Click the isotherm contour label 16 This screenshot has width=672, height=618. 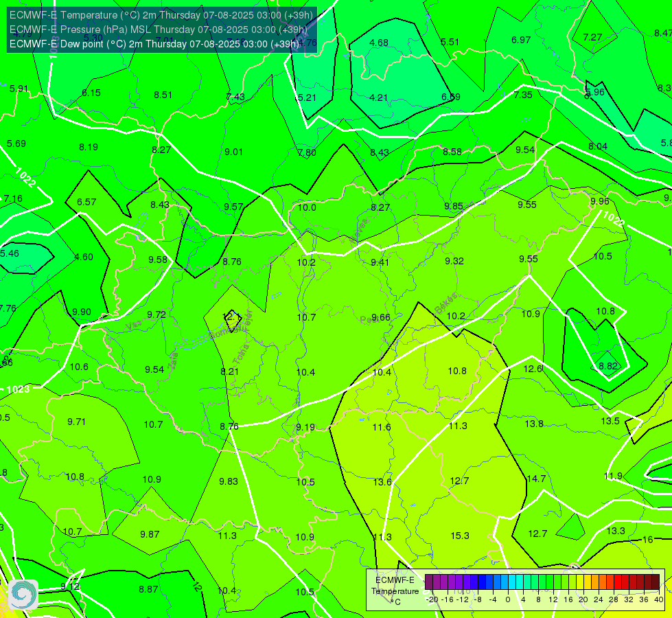(x=647, y=540)
